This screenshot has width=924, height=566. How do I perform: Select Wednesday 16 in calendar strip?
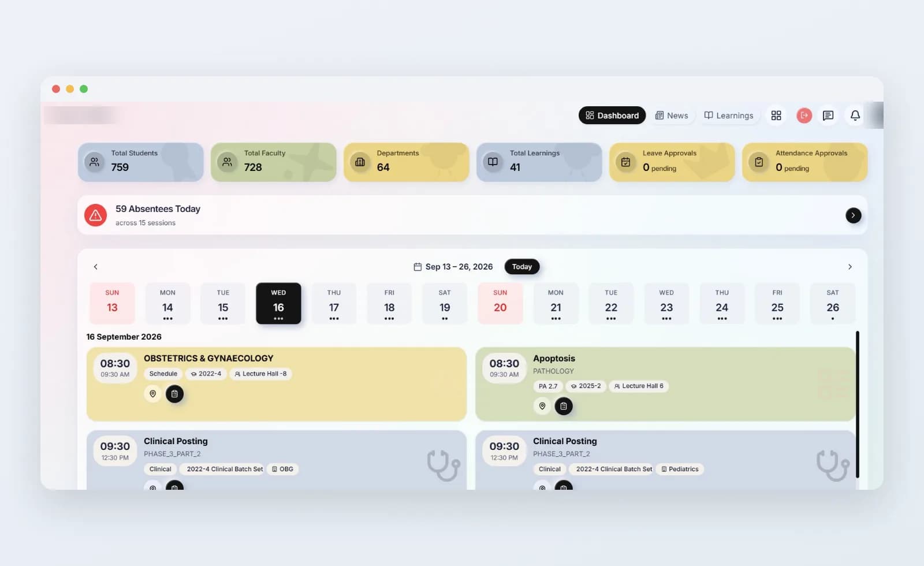(278, 303)
